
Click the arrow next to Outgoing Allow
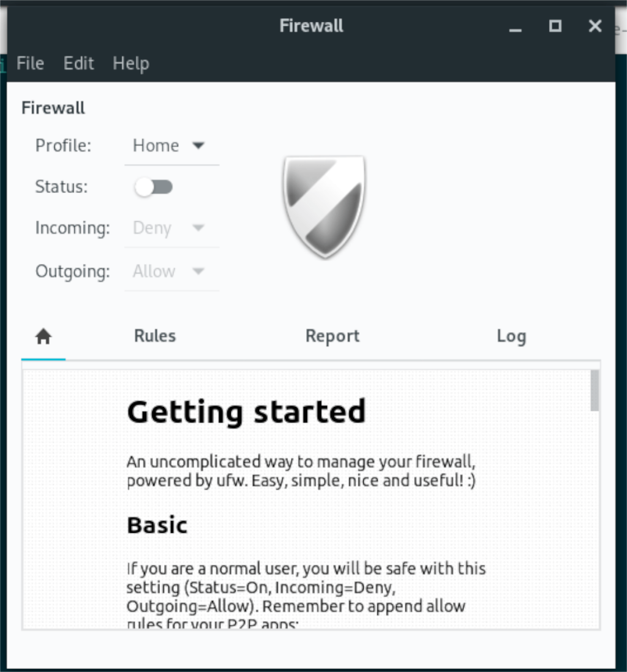point(199,271)
